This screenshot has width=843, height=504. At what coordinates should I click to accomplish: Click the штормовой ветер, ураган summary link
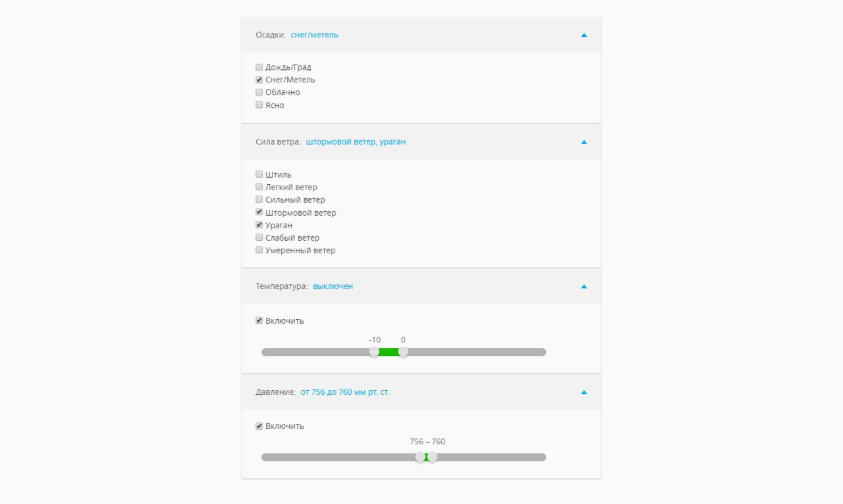[356, 142]
